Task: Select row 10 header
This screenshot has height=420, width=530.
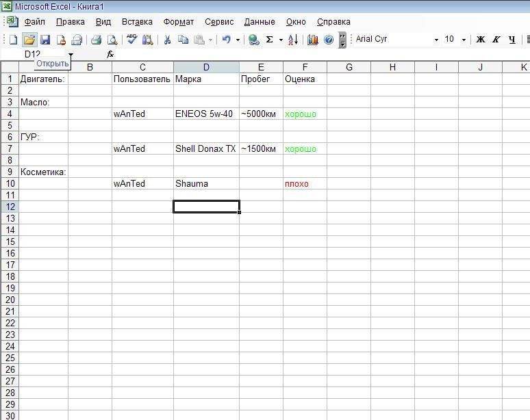Action: coord(10,183)
